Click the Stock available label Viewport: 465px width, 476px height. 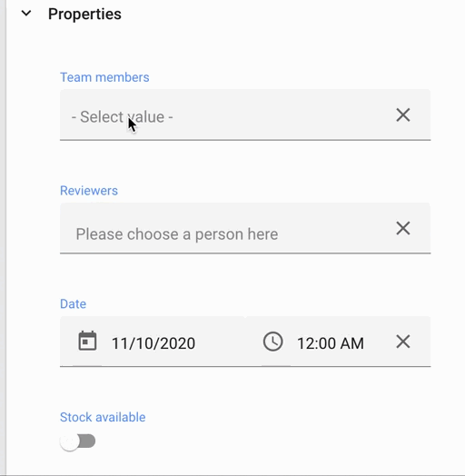coord(103,417)
